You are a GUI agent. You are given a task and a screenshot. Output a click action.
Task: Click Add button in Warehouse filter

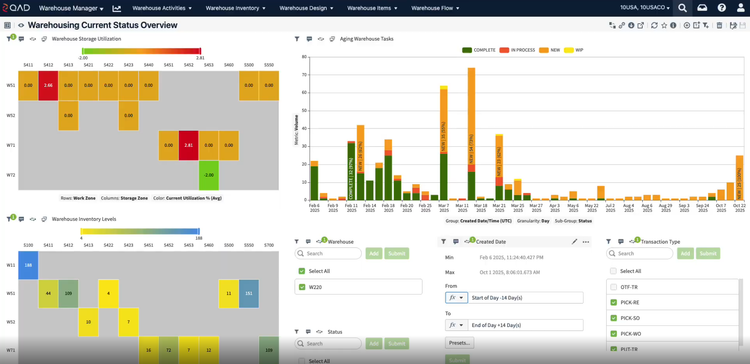coord(374,254)
